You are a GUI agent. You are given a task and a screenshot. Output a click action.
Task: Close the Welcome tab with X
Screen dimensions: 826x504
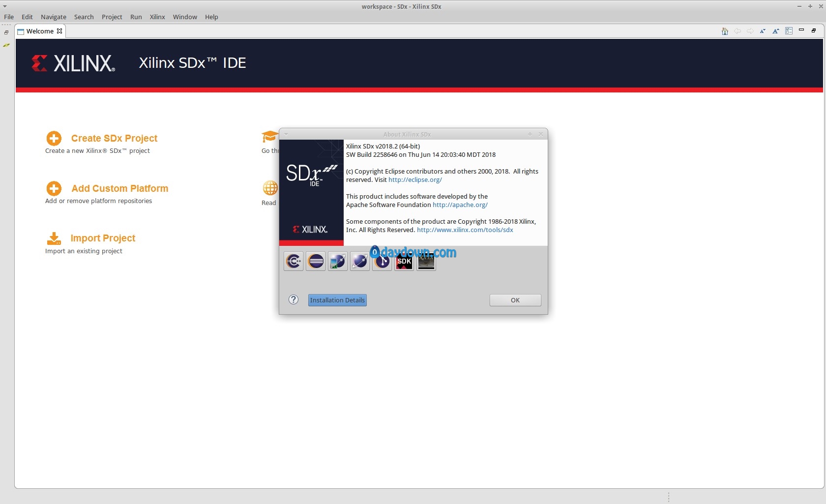coord(59,31)
